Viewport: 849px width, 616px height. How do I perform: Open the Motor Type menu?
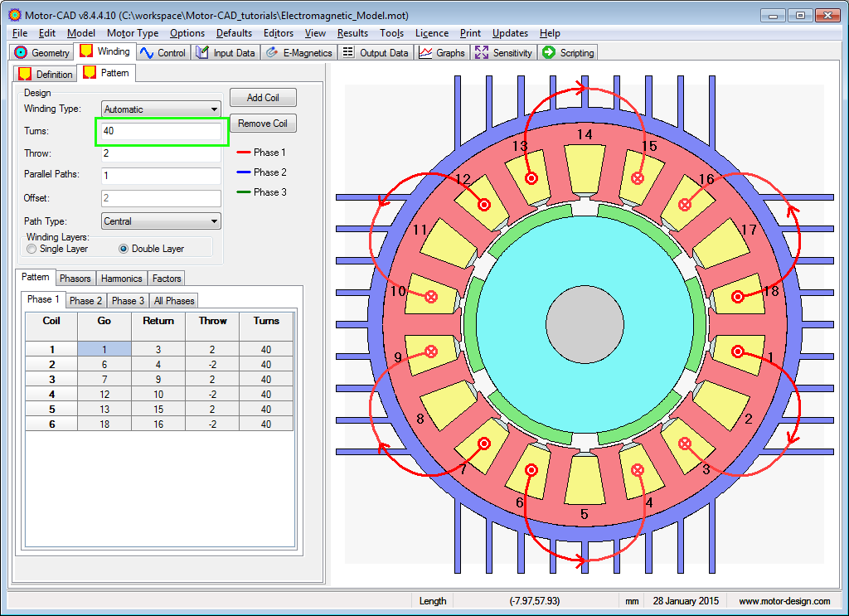point(133,33)
